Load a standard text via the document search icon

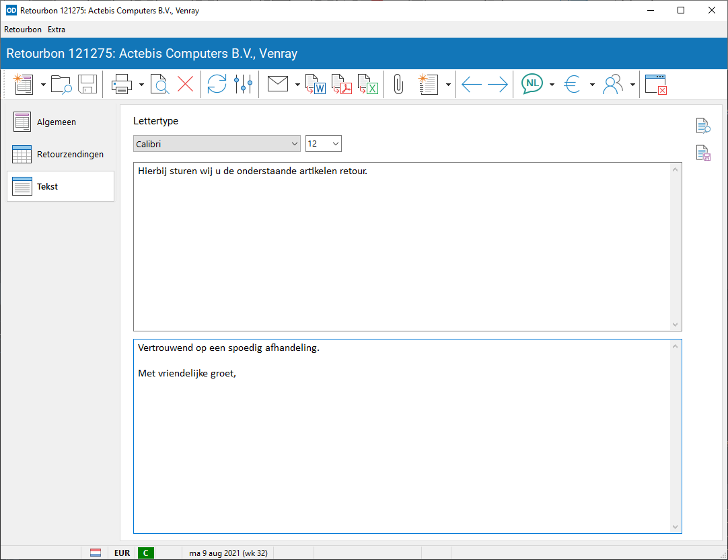tap(703, 126)
